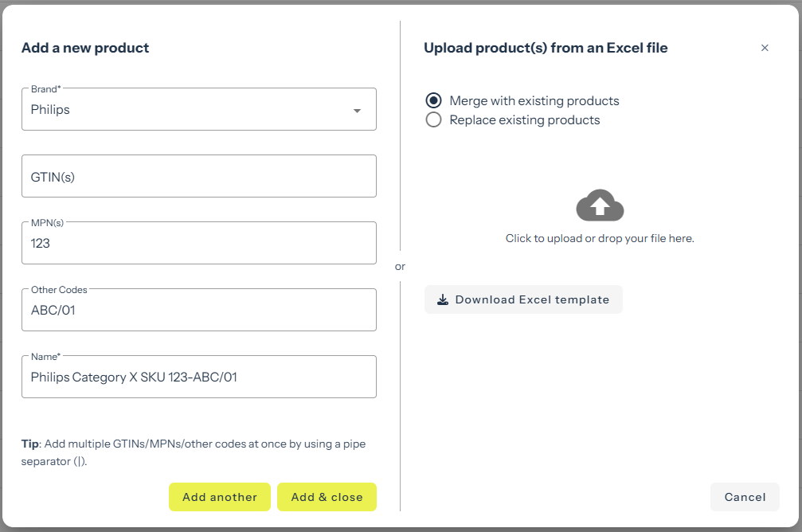Expand the Brand dropdown arrow
Screen dimensions: 802x532
click(x=357, y=111)
